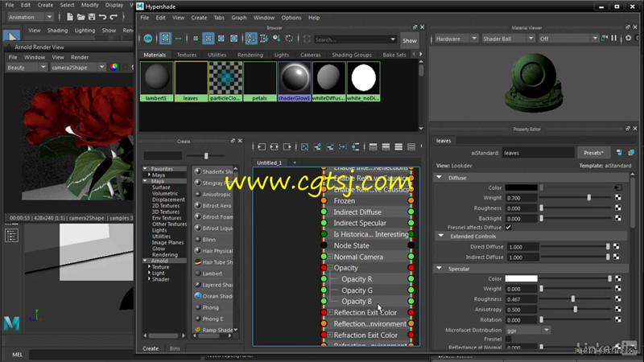Click the Lambert shader in Create list
Viewport: 644px width, 362px height.
pyautogui.click(x=212, y=274)
